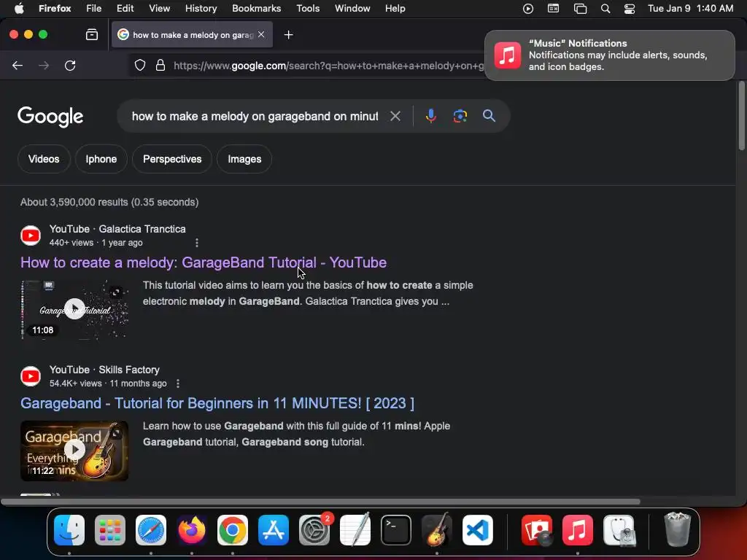Play the 11:08 GarageBand Tutorial video thumbnail
The image size is (747, 560).
[74, 309]
